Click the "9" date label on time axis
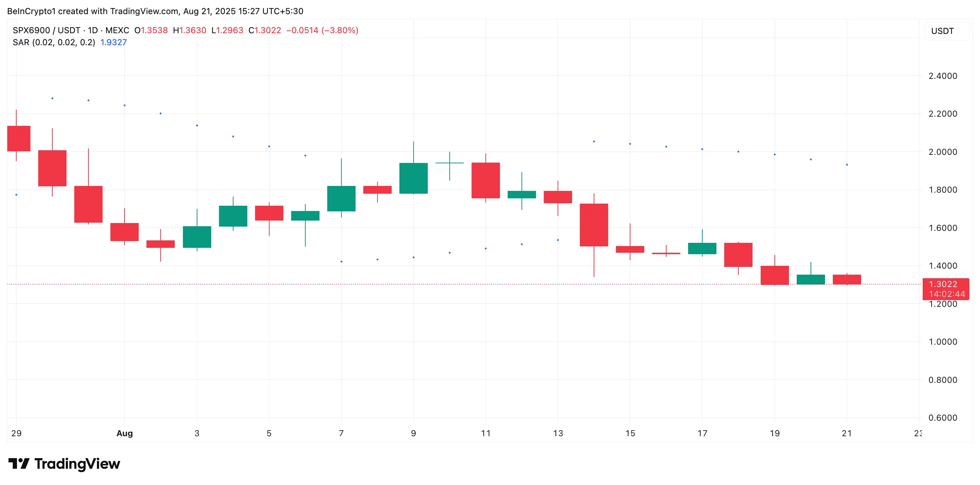This screenshot has height=485, width=980. coord(413,433)
